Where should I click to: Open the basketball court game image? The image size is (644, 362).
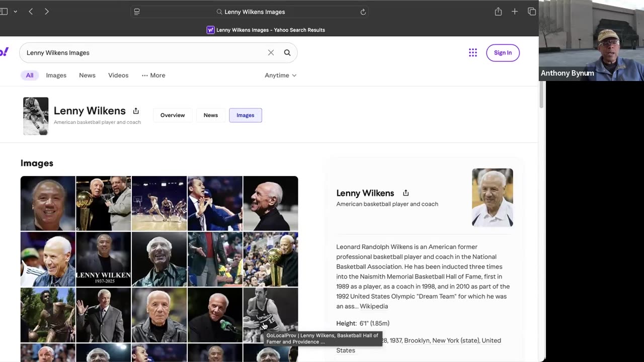click(x=159, y=203)
